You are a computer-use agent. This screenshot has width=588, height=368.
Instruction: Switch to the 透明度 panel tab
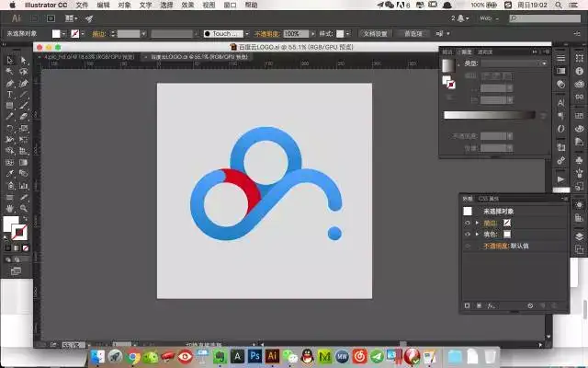click(x=485, y=52)
